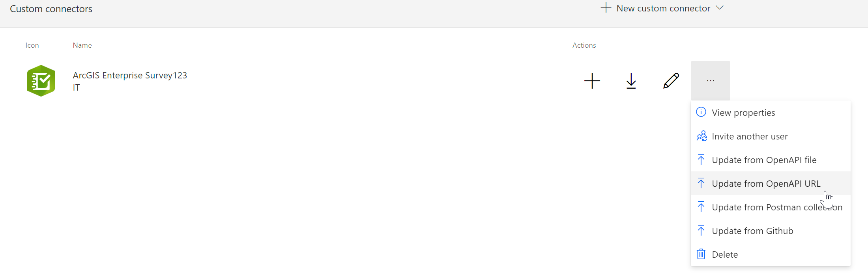Select Update from OpenAPI file
This screenshot has width=868, height=275.
coord(764,160)
